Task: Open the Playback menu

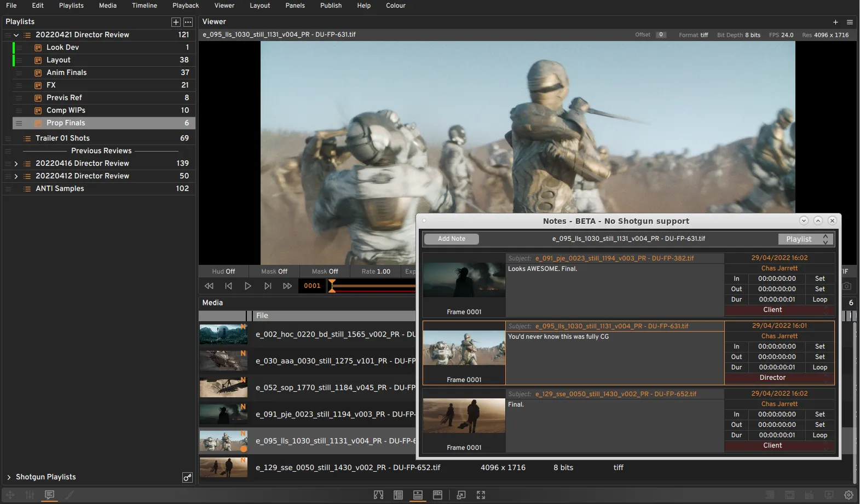Action: [x=186, y=5]
